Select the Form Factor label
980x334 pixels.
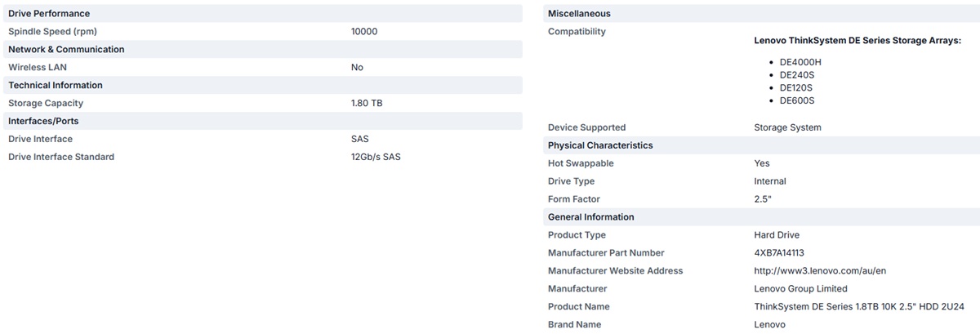point(574,200)
